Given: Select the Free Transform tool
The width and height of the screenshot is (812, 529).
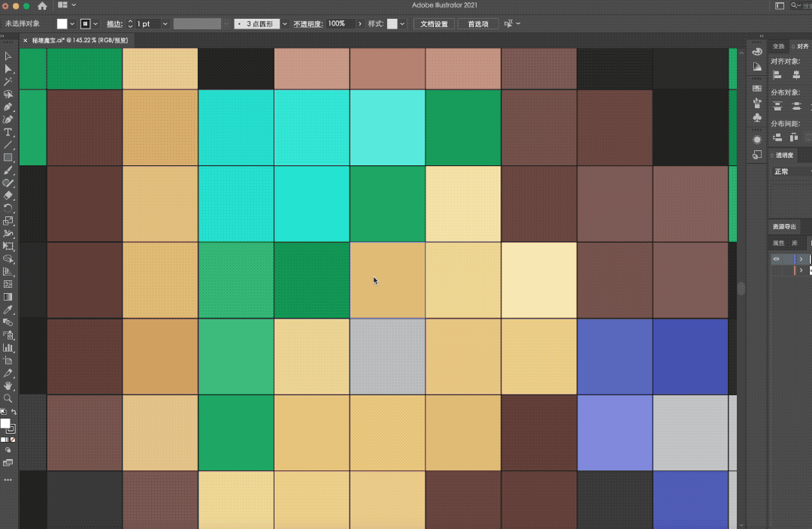Looking at the screenshot, I should [x=8, y=246].
